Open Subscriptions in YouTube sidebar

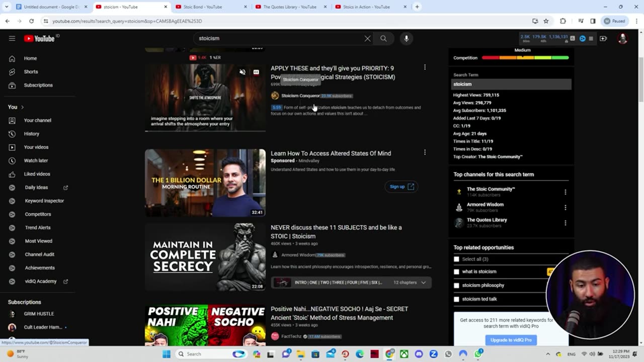point(38,85)
